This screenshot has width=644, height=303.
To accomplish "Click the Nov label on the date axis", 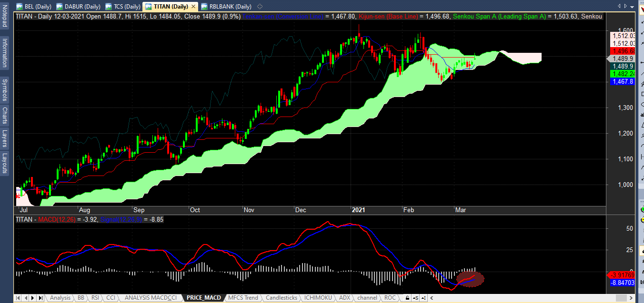I will coord(249,209).
